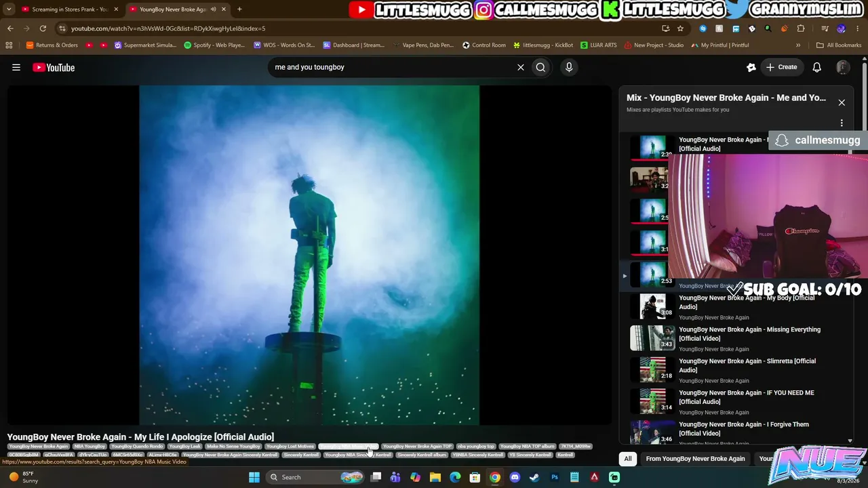
Task: Open the YouTube guide hamburger menu
Action: [x=16, y=67]
